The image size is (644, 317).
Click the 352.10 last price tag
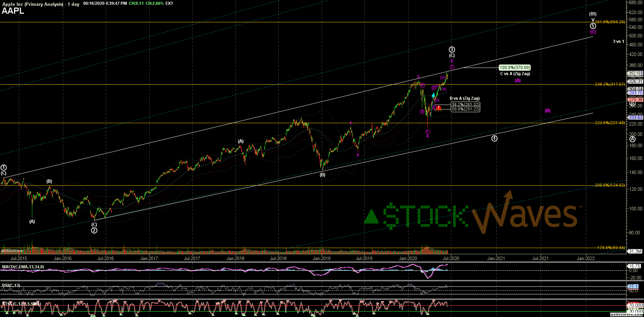point(635,73)
